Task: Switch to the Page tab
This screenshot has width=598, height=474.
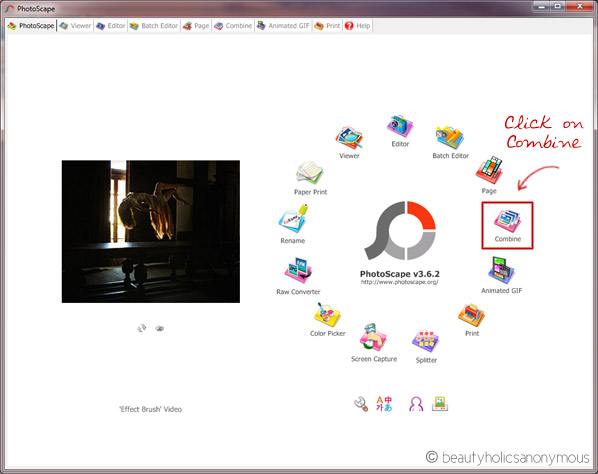Action: 196,26
